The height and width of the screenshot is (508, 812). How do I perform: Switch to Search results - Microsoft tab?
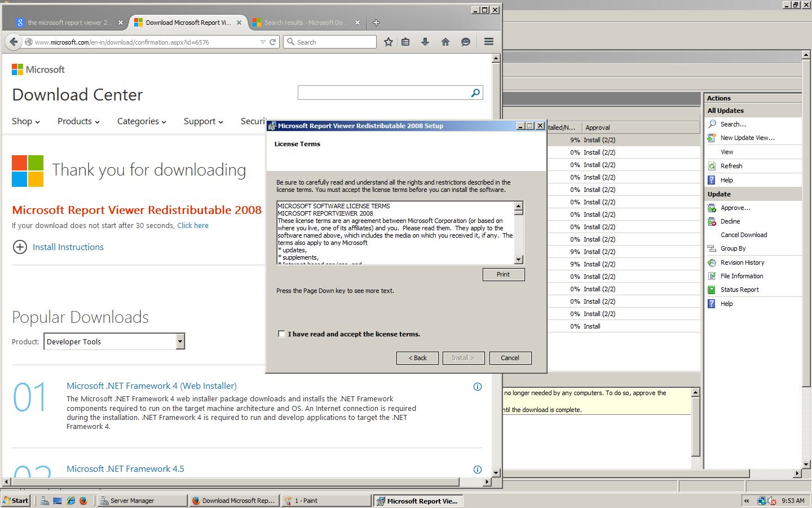[x=306, y=23]
